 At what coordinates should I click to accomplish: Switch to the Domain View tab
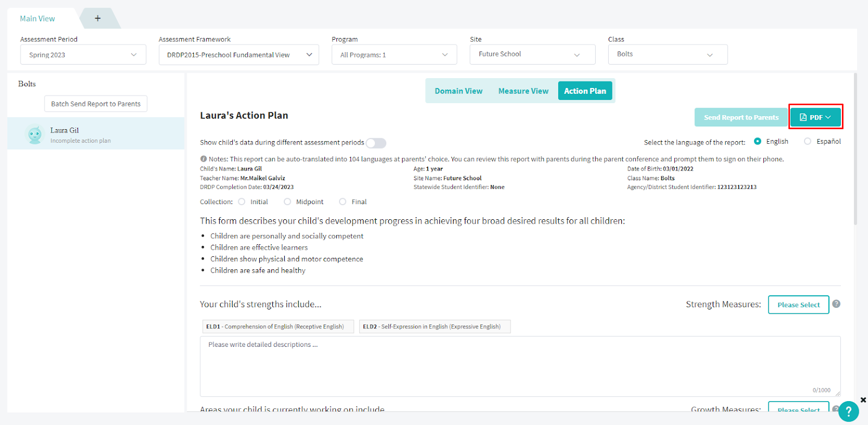click(x=458, y=91)
